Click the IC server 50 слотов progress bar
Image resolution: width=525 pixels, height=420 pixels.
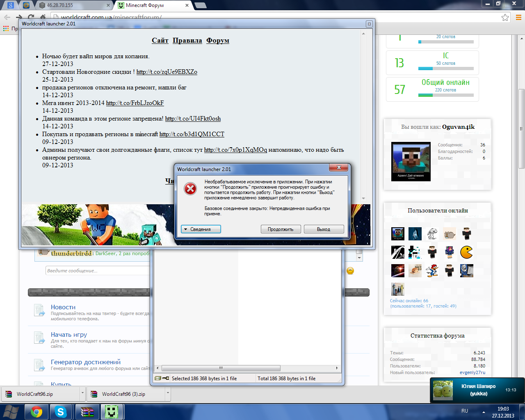(446, 68)
